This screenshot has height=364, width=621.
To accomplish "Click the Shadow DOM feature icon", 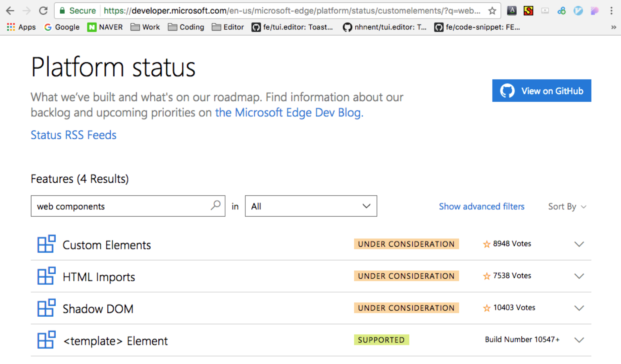I will click(x=46, y=308).
